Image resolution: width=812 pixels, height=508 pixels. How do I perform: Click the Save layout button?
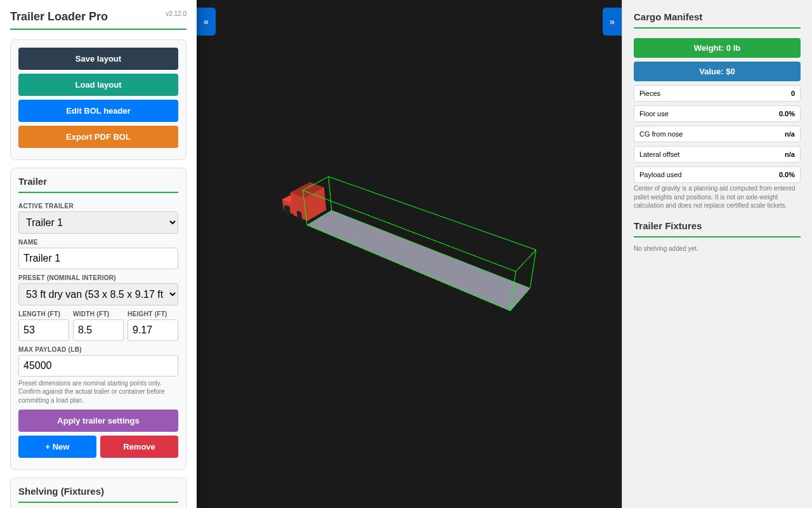coord(98,58)
